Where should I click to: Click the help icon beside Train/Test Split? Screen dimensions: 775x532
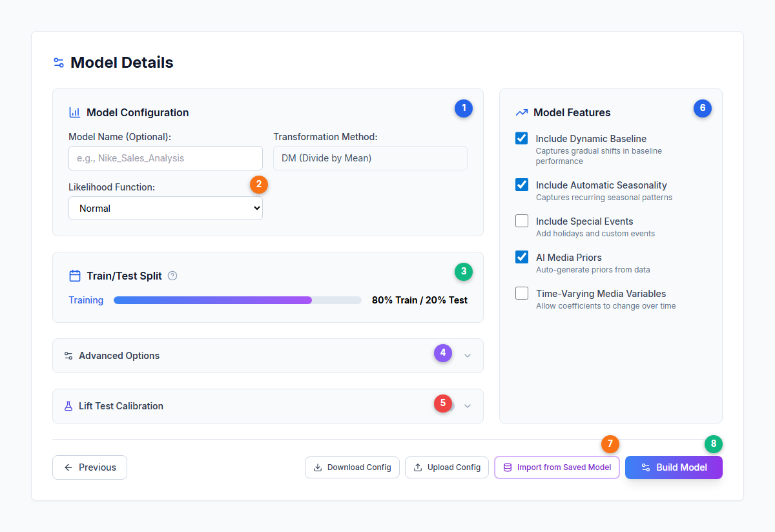coord(172,276)
